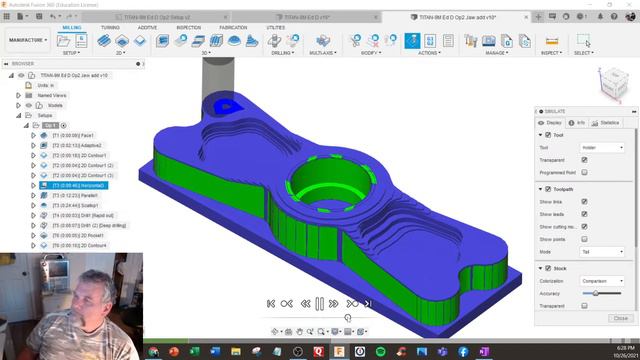
Task: Expand the Face1 operation node
Action: point(33,135)
